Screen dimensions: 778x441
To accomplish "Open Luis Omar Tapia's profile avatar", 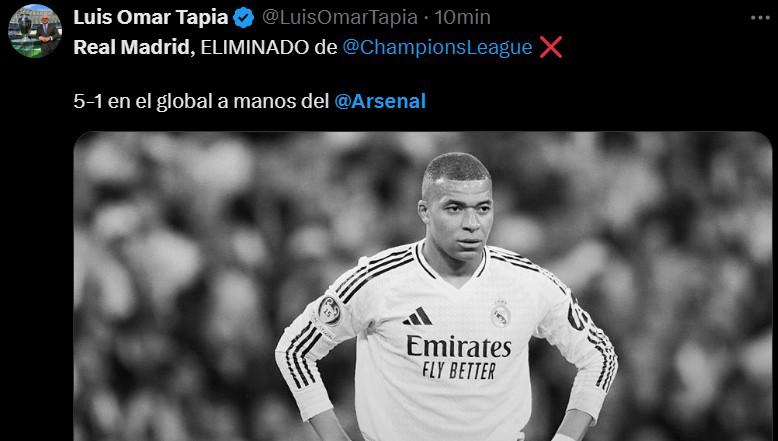I will click(35, 31).
